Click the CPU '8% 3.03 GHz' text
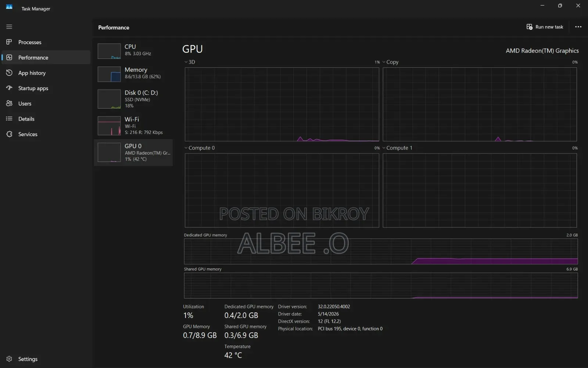Viewport: 588px width, 368px height. point(138,54)
